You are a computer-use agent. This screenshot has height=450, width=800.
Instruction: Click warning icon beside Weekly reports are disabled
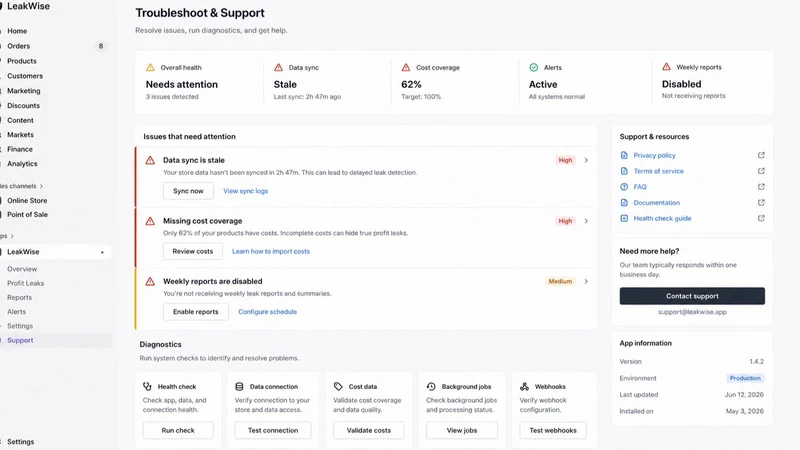[150, 282]
